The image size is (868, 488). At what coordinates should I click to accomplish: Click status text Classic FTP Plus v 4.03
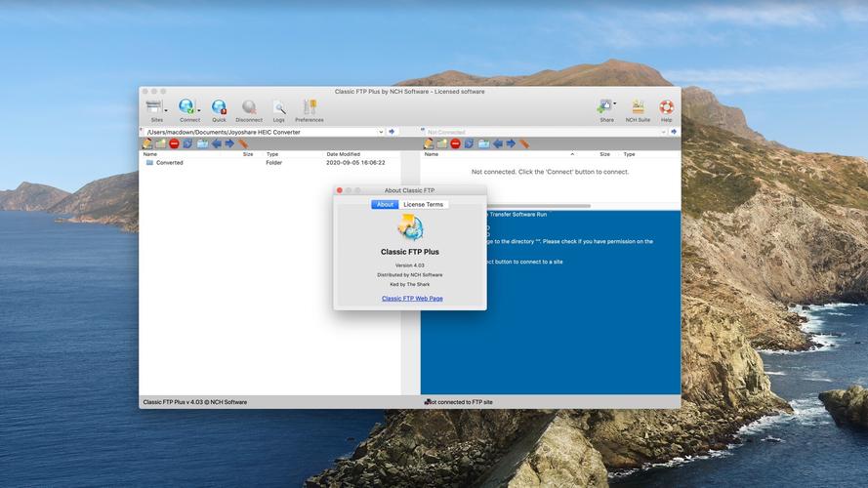[x=195, y=402]
